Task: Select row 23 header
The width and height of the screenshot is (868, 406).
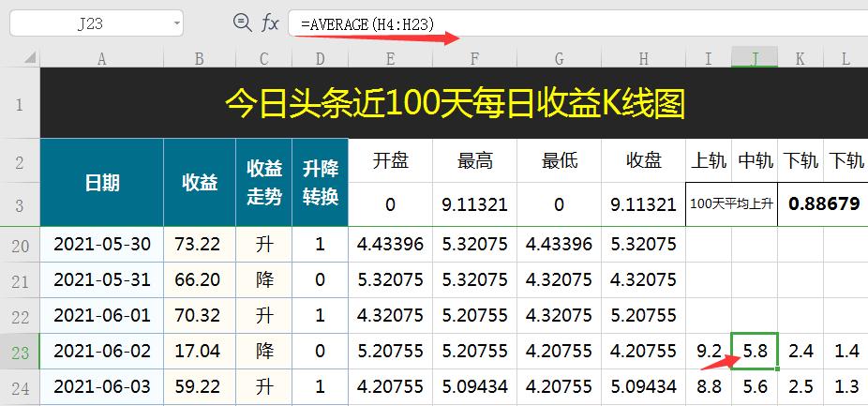Action: click(x=20, y=352)
